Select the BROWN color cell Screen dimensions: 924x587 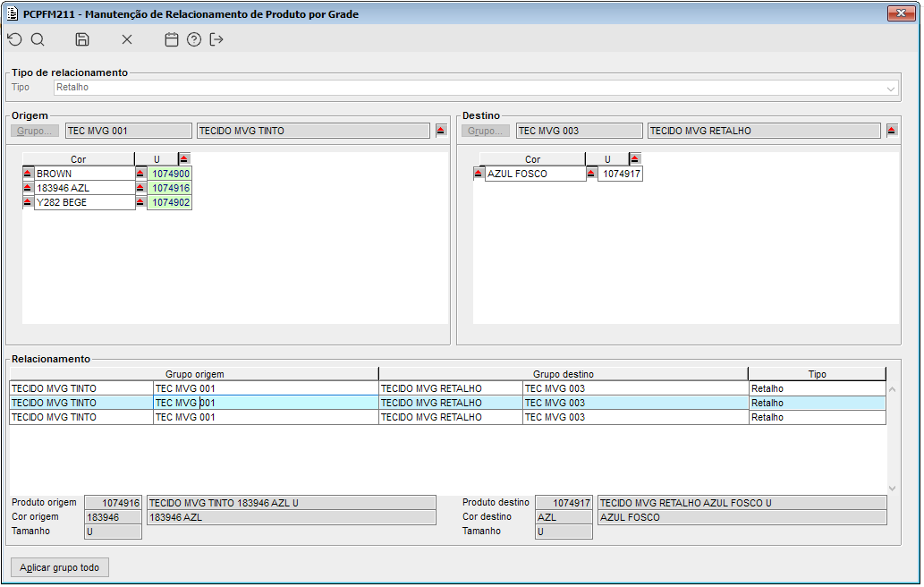[x=85, y=174]
